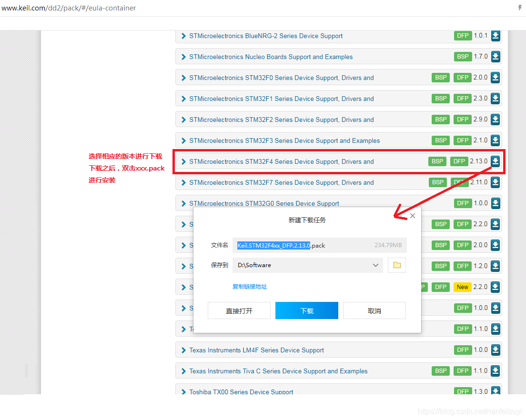Click the file name field Keil.STM32F4xx_DFP.2.13.0.pack
This screenshot has width=526, height=420.
[319, 245]
